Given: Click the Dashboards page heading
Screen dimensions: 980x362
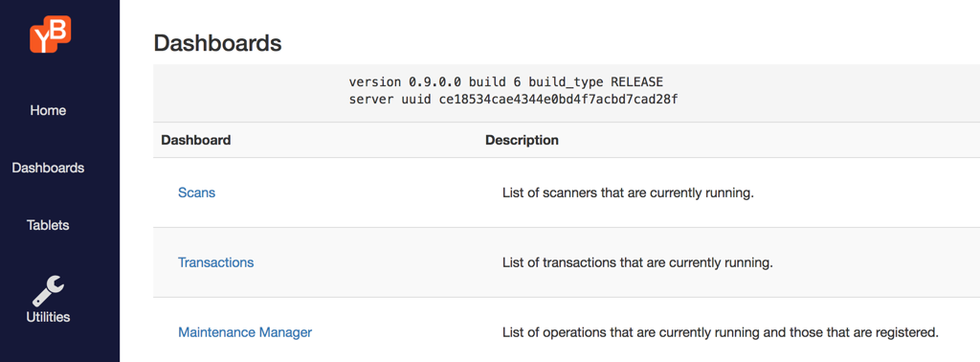Looking at the screenshot, I should pos(217,43).
